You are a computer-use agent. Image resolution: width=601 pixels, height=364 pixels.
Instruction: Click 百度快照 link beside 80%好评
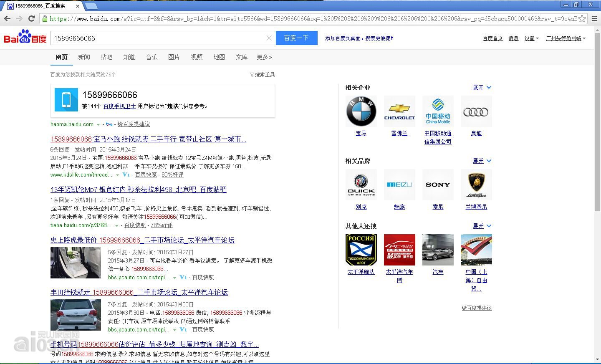(146, 175)
